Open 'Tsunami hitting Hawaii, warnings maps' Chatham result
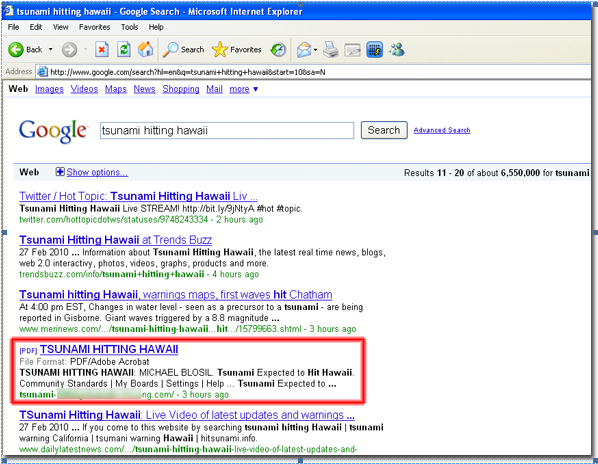Screen dimensions: 598x464 click(175, 295)
